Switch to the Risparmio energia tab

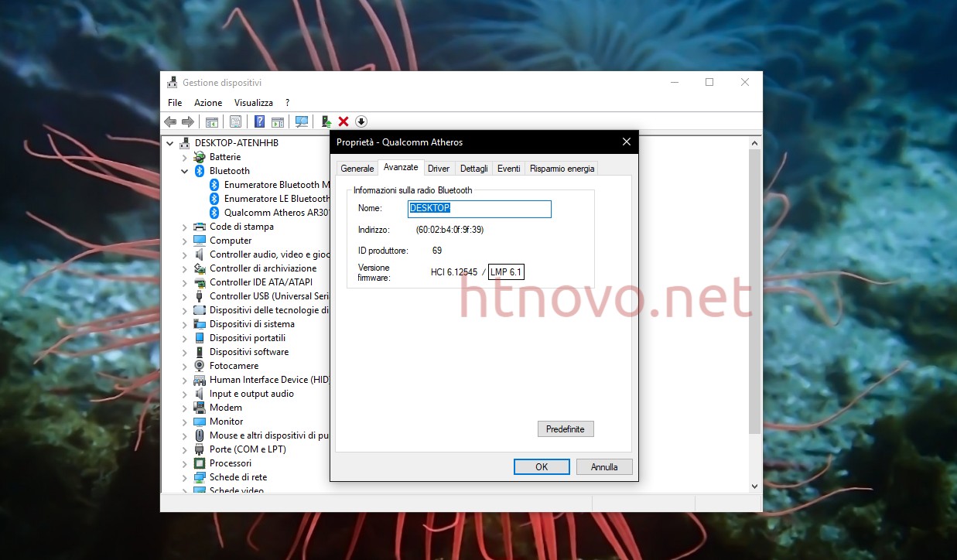pos(561,168)
